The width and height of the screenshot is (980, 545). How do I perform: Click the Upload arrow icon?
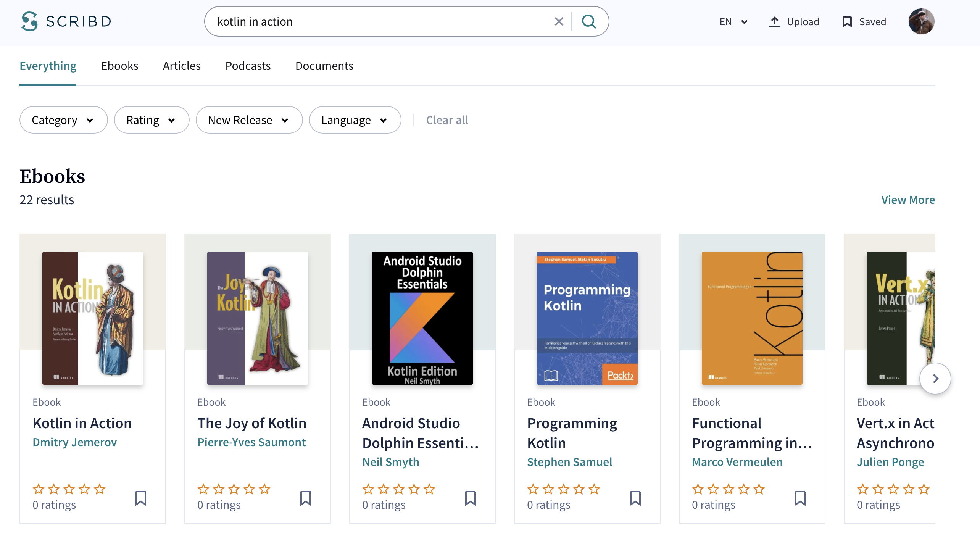[774, 22]
